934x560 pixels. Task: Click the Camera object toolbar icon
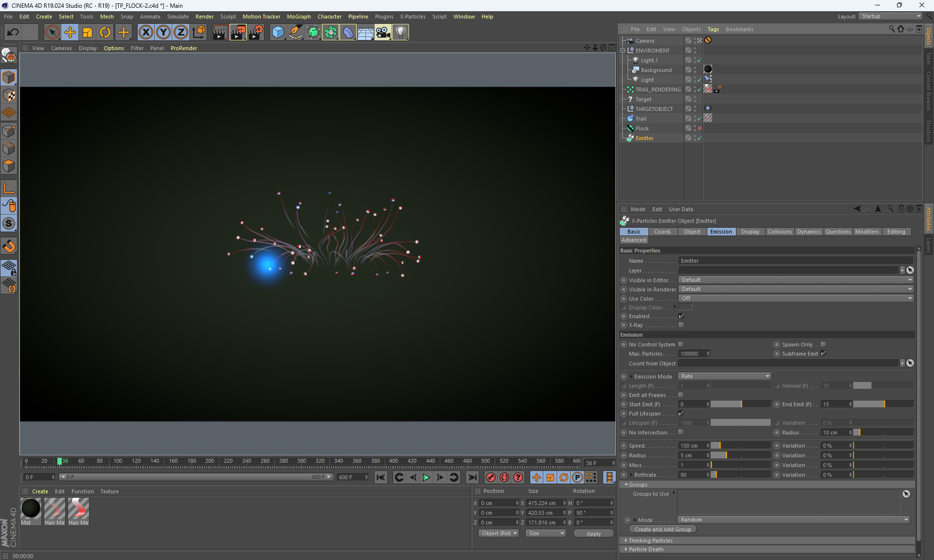coord(383,33)
